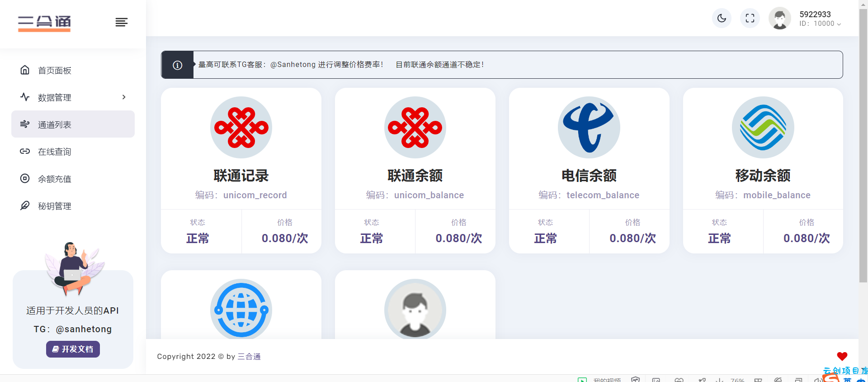
Task: Click the key icon beside 秘钥管理
Action: click(x=25, y=205)
